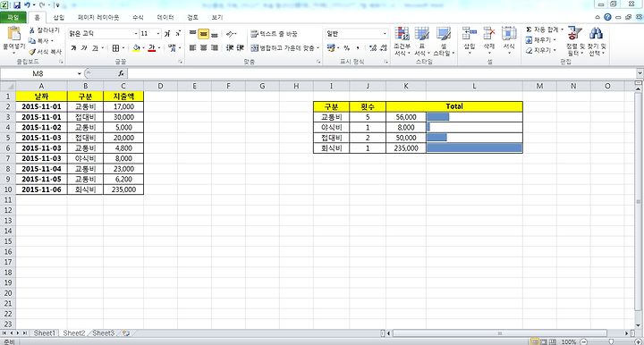Open font group dialog launcher
This screenshot has height=345, width=644.
(181, 62)
